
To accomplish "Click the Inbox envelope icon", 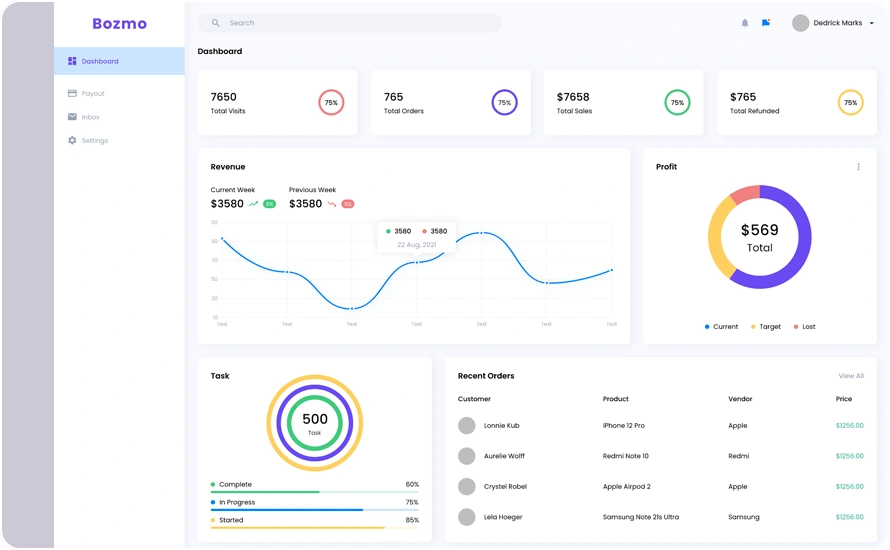I will coord(72,117).
